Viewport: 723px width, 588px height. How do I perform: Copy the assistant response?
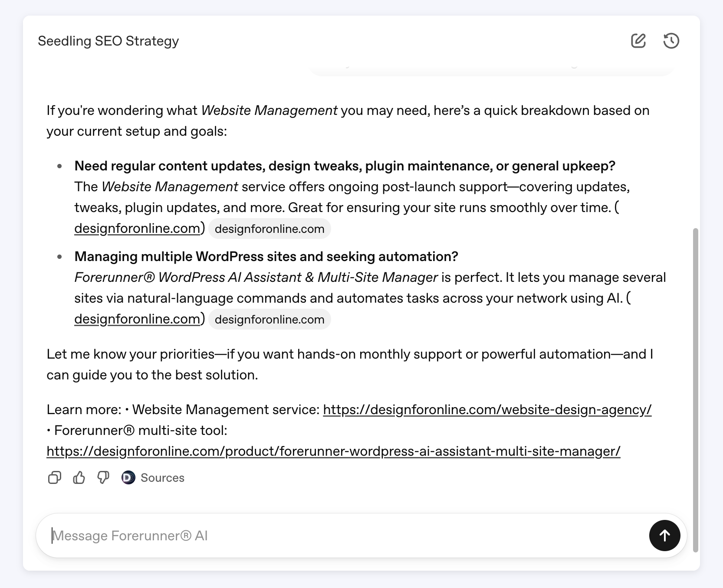[54, 478]
